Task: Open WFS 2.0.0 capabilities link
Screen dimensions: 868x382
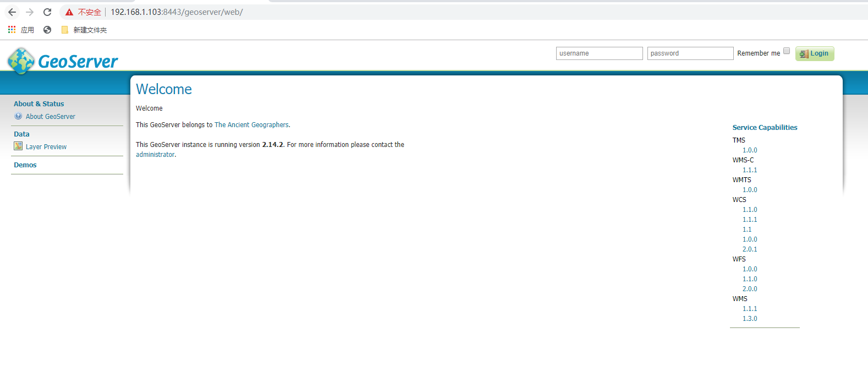Action: tap(750, 289)
